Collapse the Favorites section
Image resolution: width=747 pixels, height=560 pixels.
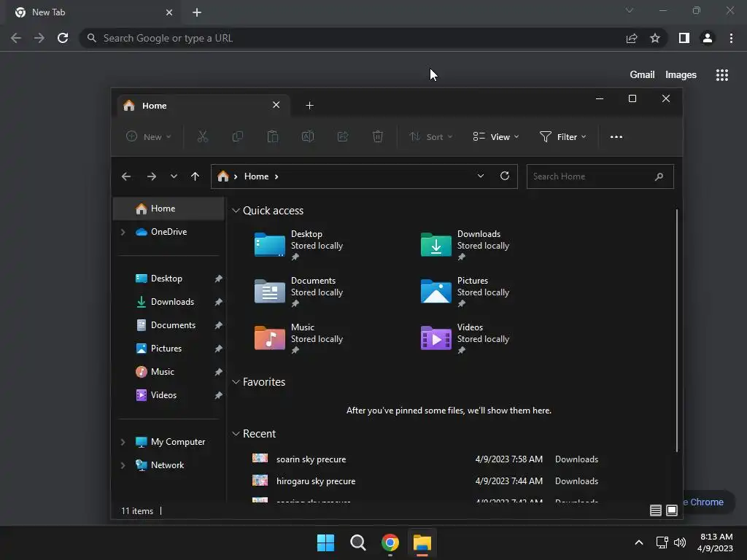click(x=236, y=382)
